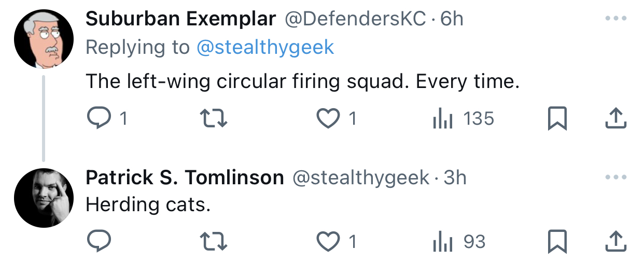Bookmark Suburban Exemplar's tweet

[x=557, y=119]
